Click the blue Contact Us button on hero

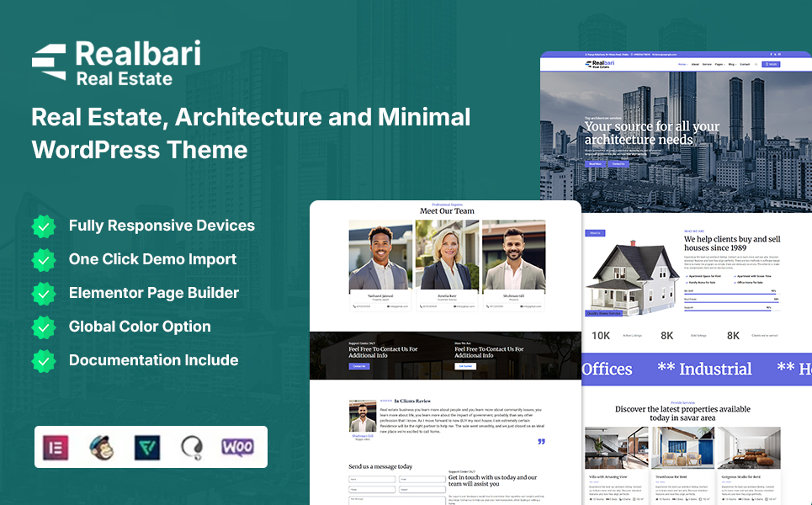click(x=618, y=164)
